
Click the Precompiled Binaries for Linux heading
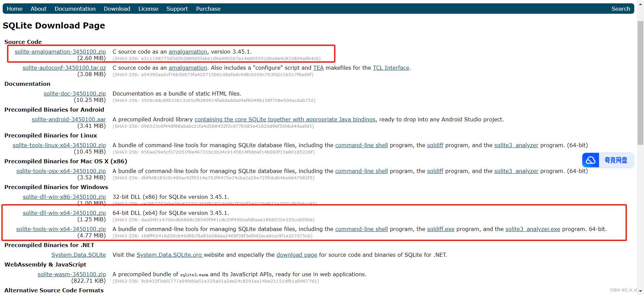coord(51,135)
